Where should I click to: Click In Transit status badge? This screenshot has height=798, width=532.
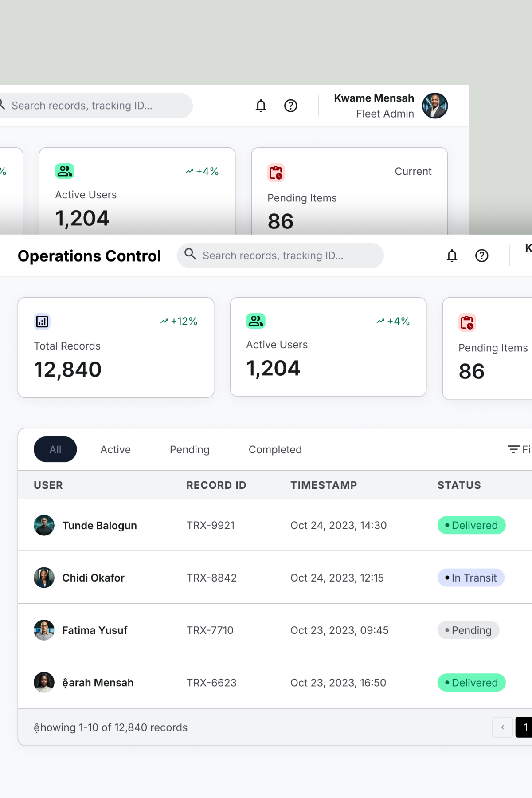[x=471, y=578]
